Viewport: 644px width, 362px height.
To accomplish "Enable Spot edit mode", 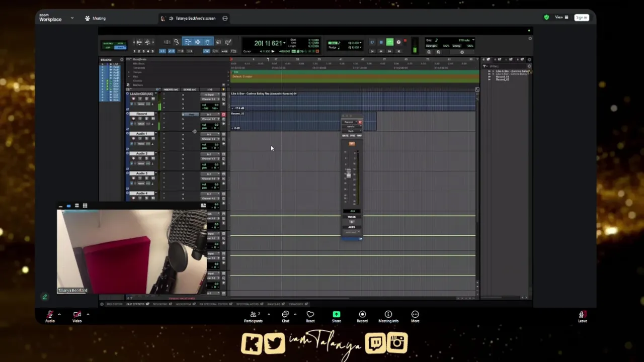I will click(120, 43).
